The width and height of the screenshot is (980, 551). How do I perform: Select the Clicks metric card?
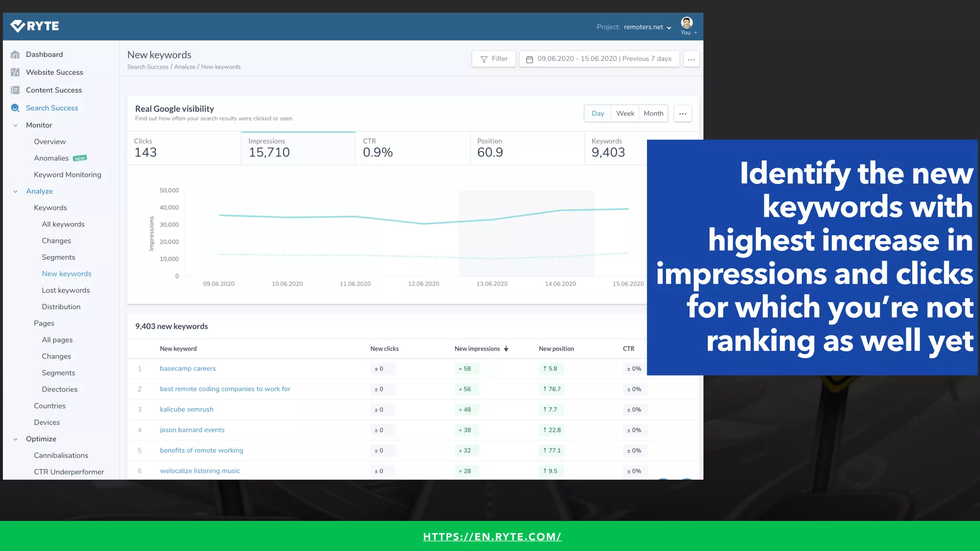184,148
